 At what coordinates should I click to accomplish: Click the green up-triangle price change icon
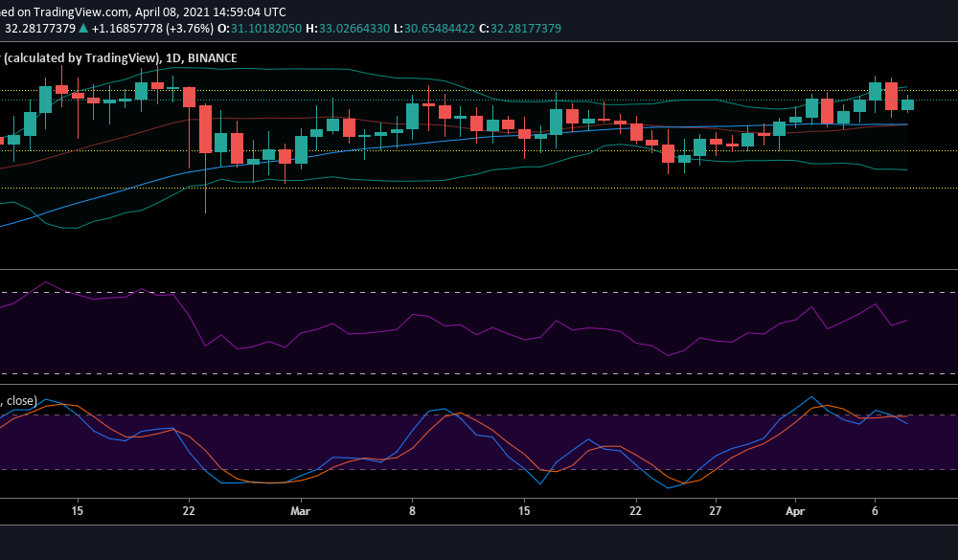(x=83, y=29)
